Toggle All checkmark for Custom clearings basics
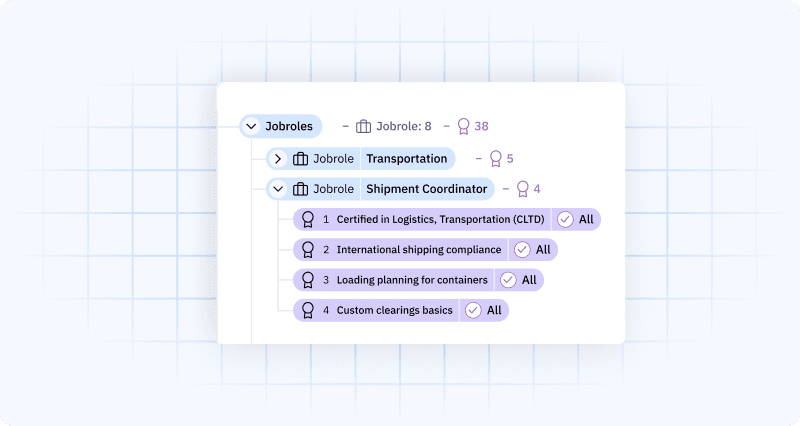This screenshot has height=426, width=800. [x=473, y=310]
